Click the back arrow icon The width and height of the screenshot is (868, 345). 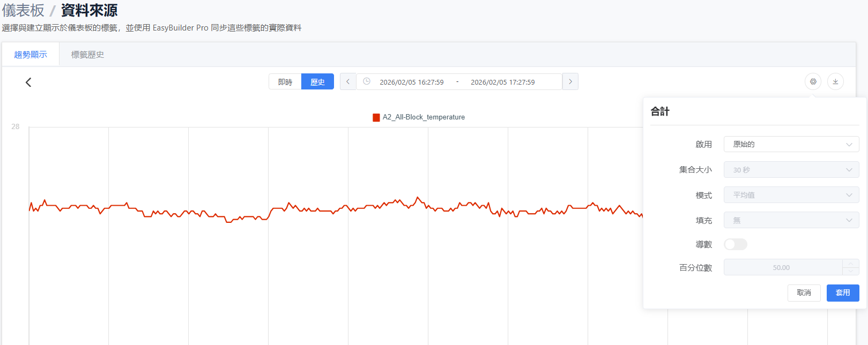pos(28,82)
